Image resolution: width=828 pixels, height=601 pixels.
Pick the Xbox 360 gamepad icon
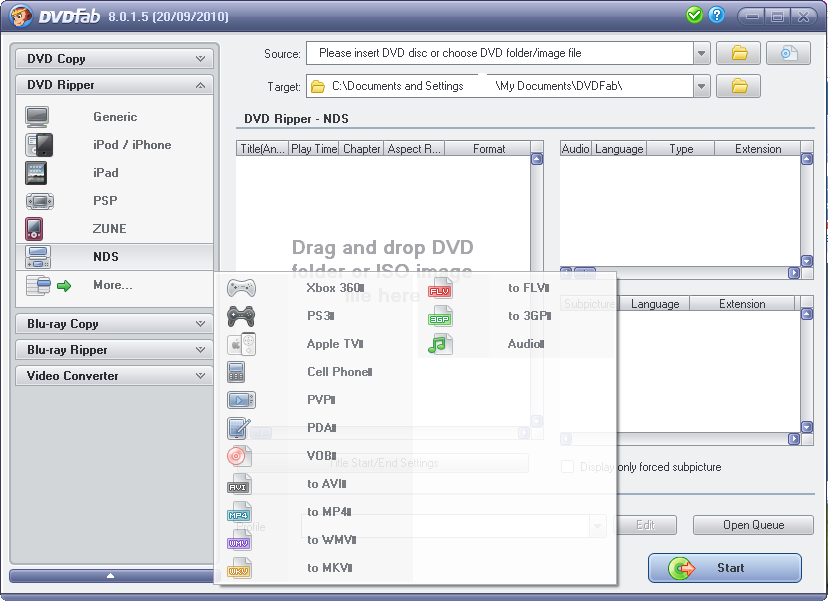point(241,288)
